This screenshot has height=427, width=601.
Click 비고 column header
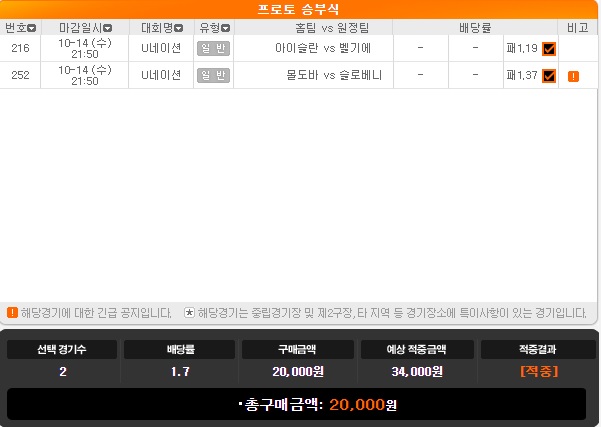tap(578, 28)
